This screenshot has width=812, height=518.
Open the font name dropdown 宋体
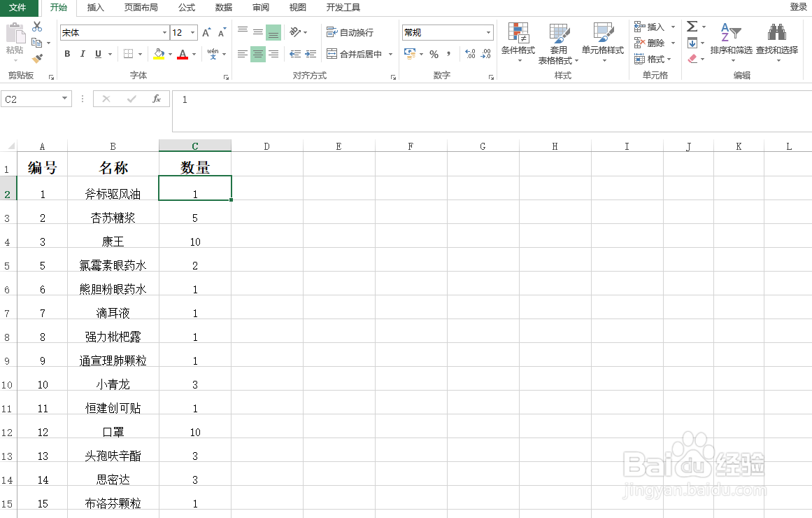tap(164, 33)
